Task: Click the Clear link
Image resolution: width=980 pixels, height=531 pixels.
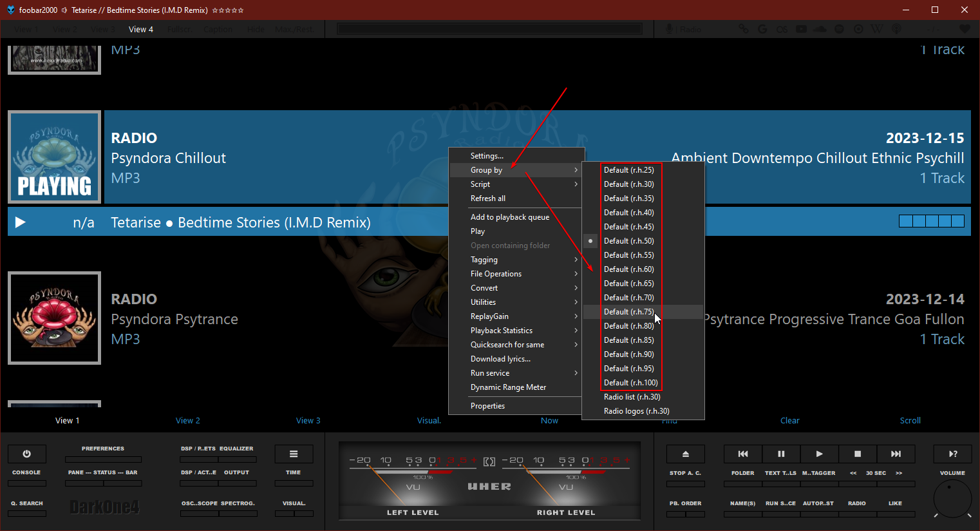Action: click(x=789, y=421)
